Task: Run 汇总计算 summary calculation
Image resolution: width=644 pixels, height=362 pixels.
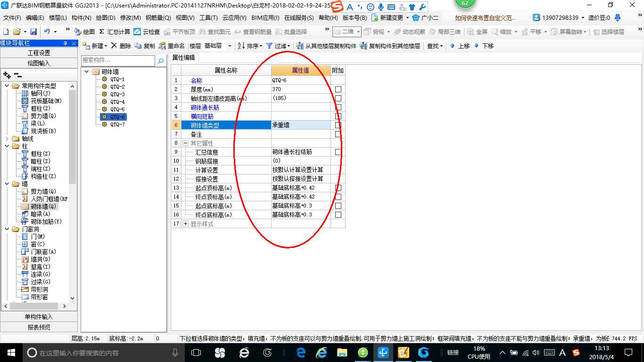Action: click(x=115, y=32)
